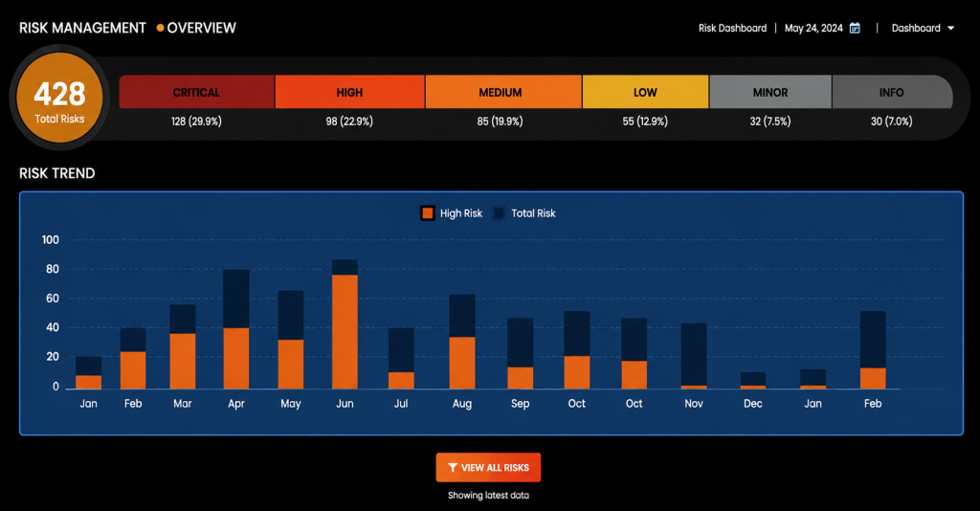Image resolution: width=980 pixels, height=511 pixels.
Task: Open the Risk Dashboard link
Action: coord(732,28)
